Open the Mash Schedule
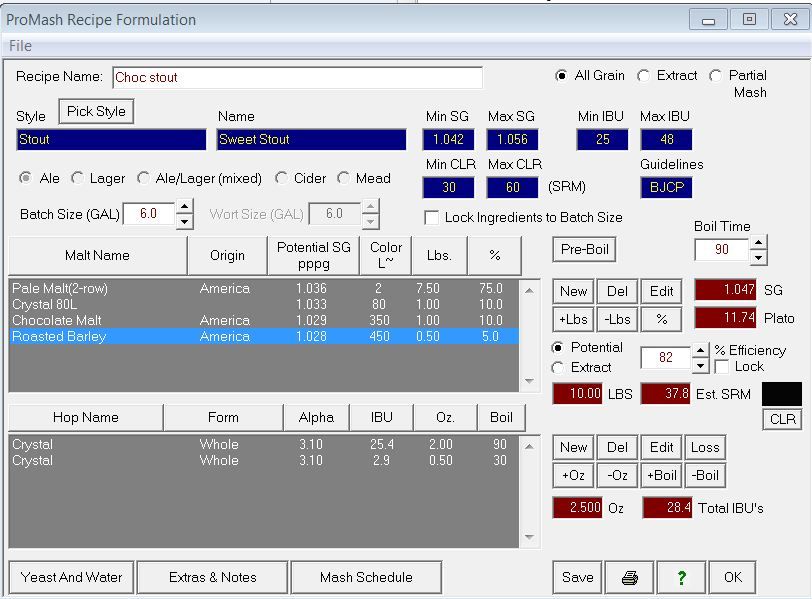812x599 pixels. [366, 577]
